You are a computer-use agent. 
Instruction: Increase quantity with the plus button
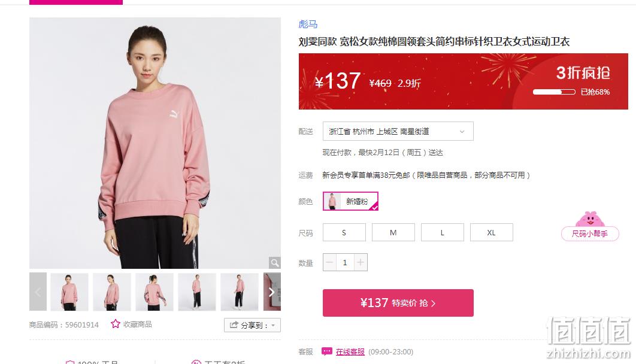point(361,262)
